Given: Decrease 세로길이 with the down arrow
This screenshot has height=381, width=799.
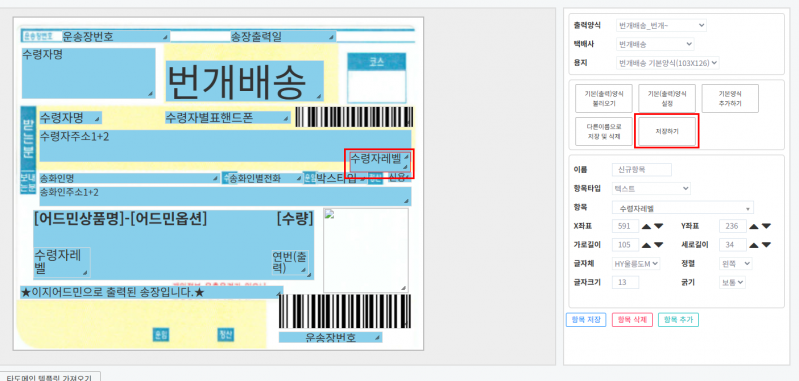Looking at the screenshot, I should pyautogui.click(x=766, y=245).
